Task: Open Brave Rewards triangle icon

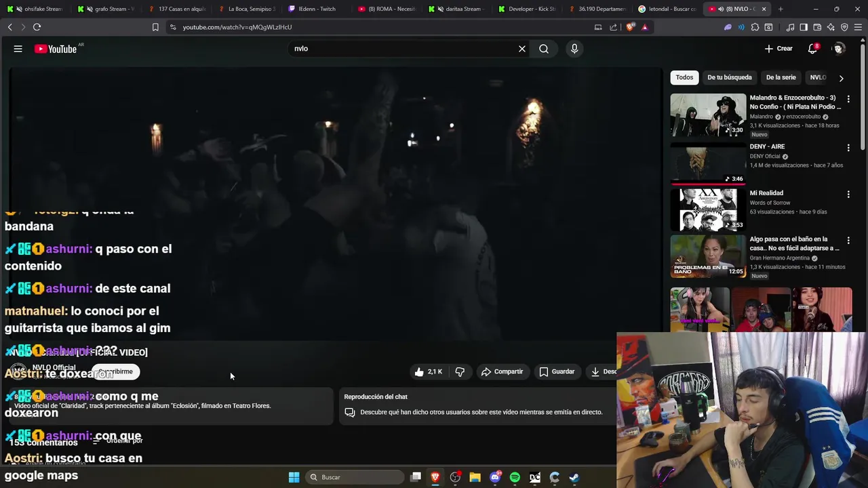Action: coord(645,27)
